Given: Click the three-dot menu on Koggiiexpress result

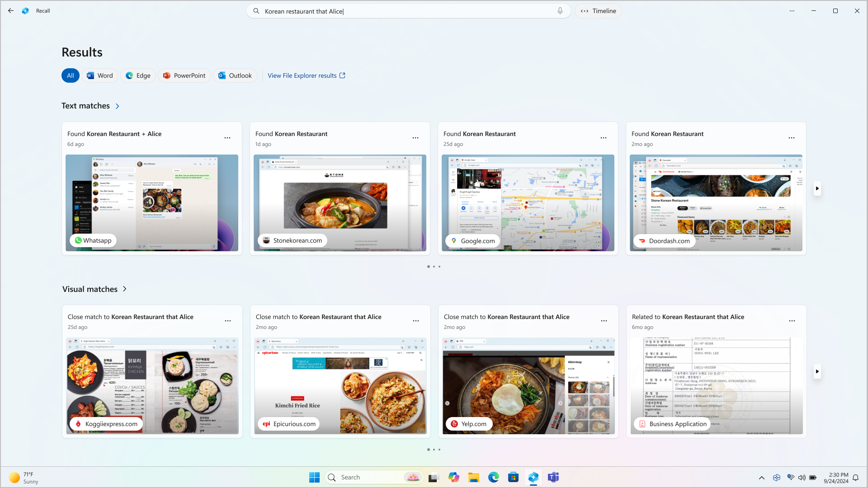Looking at the screenshot, I should pyautogui.click(x=228, y=320).
